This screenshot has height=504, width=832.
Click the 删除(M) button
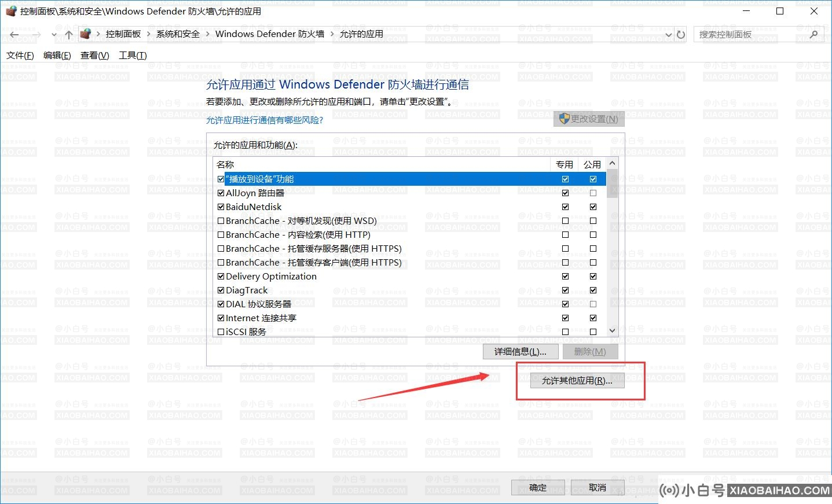590,352
